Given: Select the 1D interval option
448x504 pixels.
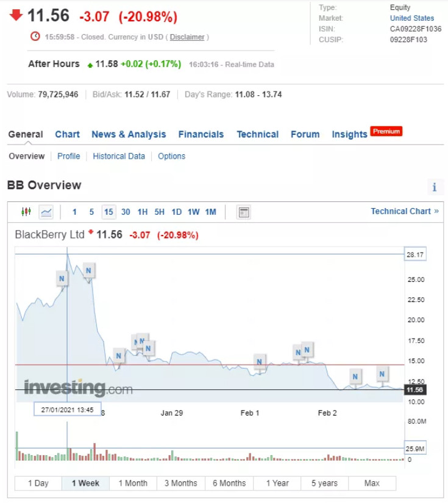Looking at the screenshot, I should (176, 212).
